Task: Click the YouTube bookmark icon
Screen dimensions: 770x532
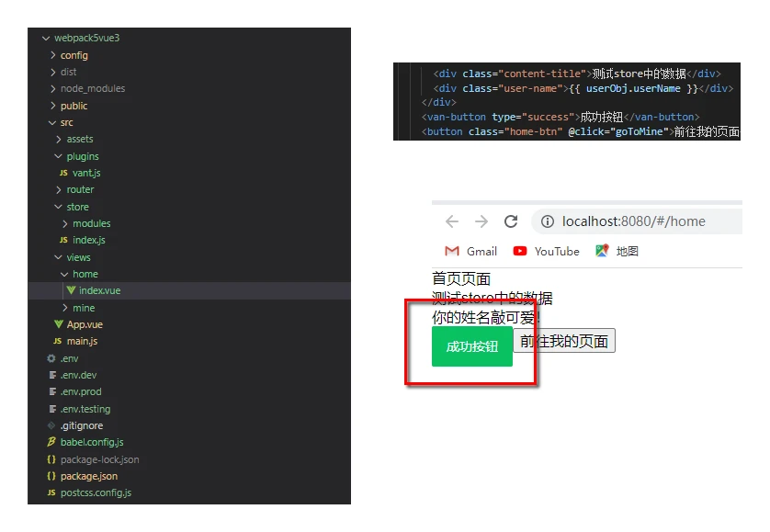Action: 519,251
